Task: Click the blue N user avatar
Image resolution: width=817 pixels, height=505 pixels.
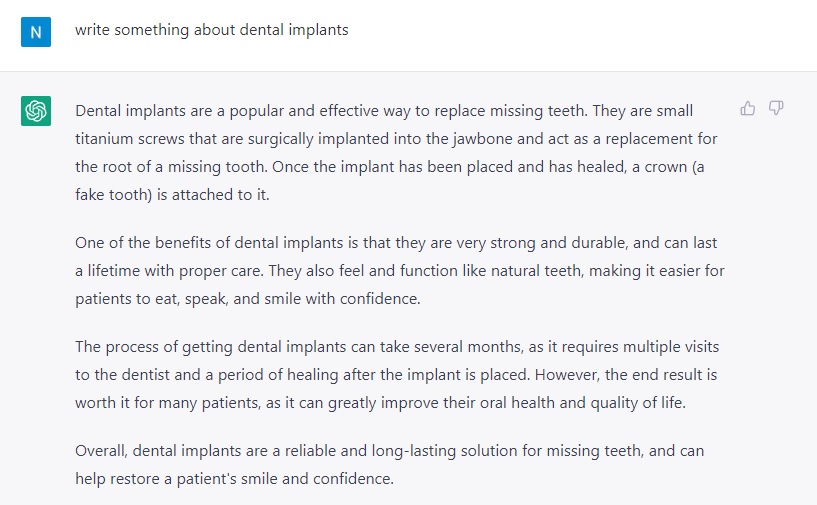Action: (36, 32)
